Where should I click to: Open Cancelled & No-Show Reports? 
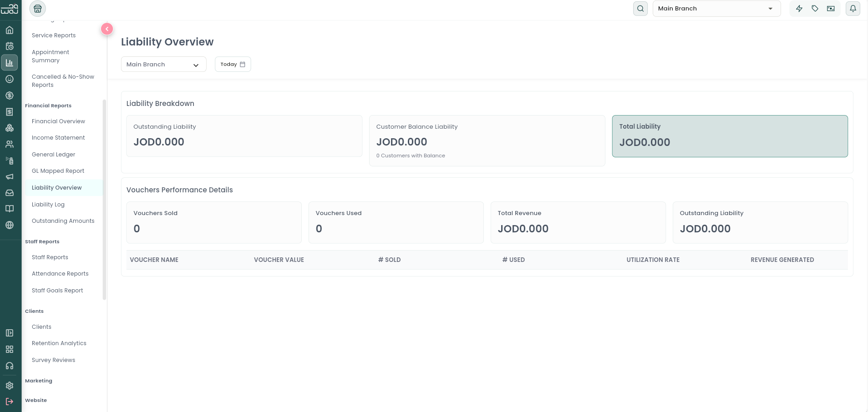pos(63,81)
